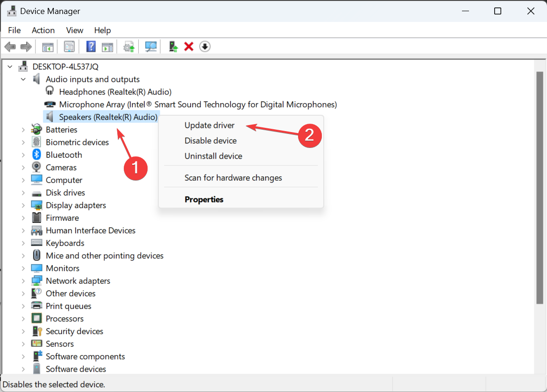Open the Properties sheet toolbar icon

click(x=69, y=47)
